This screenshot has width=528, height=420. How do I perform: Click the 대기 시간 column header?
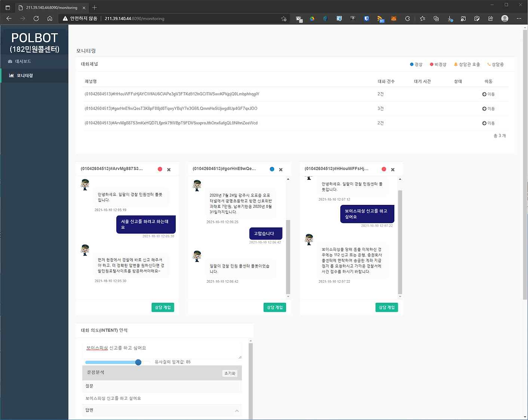[x=422, y=82]
